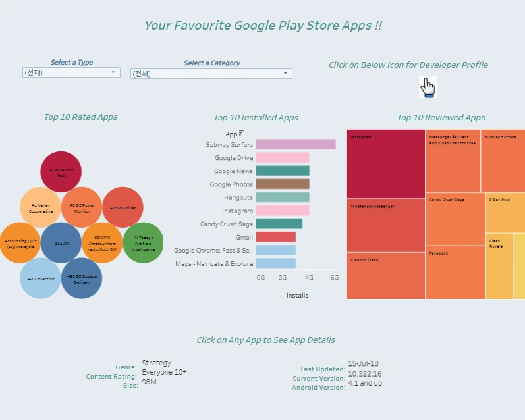525x420 pixels.
Task: Select the Ag Valley Cooperative bubble
Action: click(41, 207)
